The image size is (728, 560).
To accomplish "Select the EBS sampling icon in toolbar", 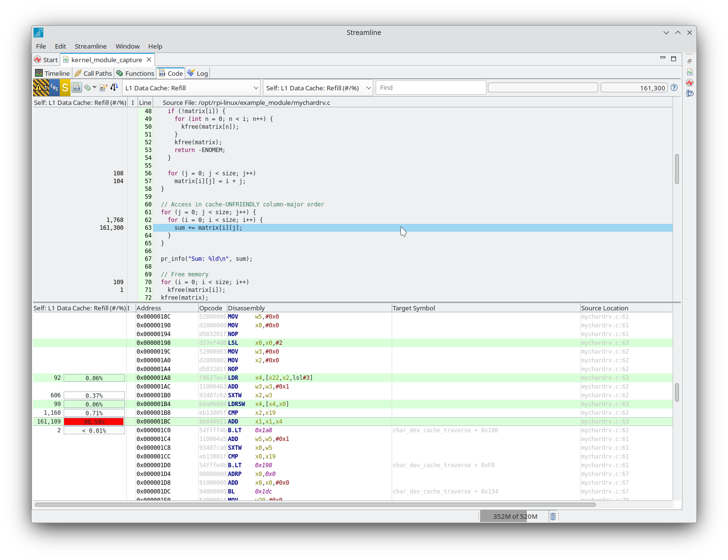I will tap(54, 87).
